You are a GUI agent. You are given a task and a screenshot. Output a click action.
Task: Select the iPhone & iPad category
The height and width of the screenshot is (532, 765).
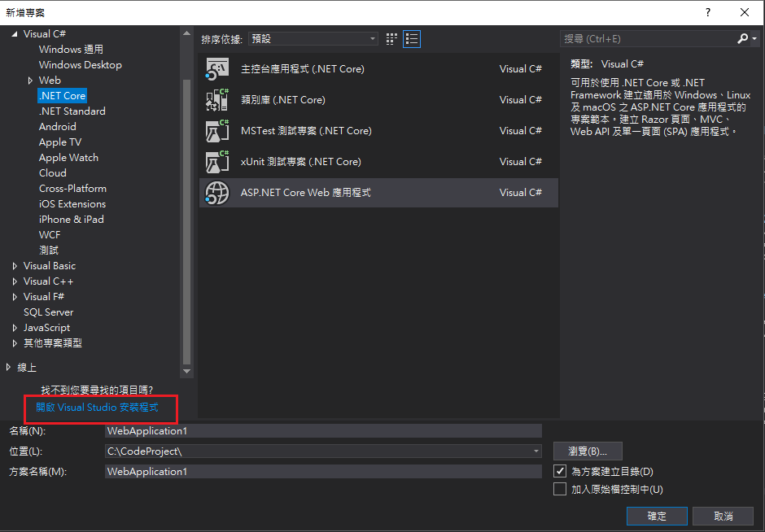coord(72,220)
